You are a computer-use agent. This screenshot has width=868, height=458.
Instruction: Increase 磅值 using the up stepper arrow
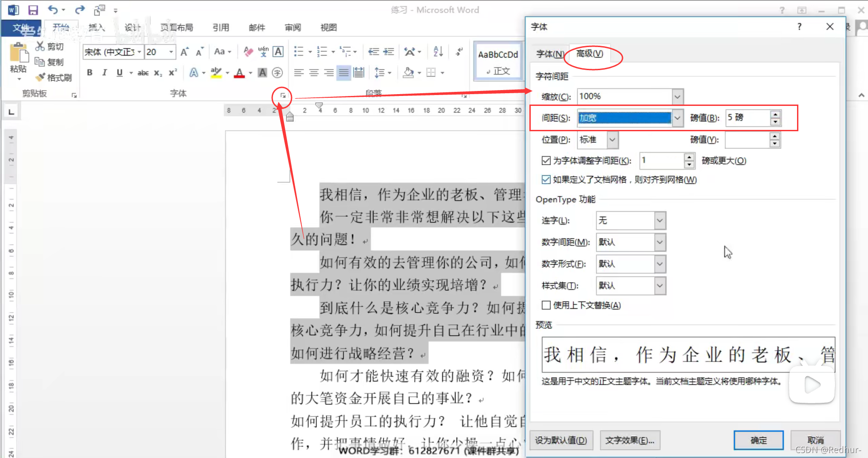tap(775, 114)
